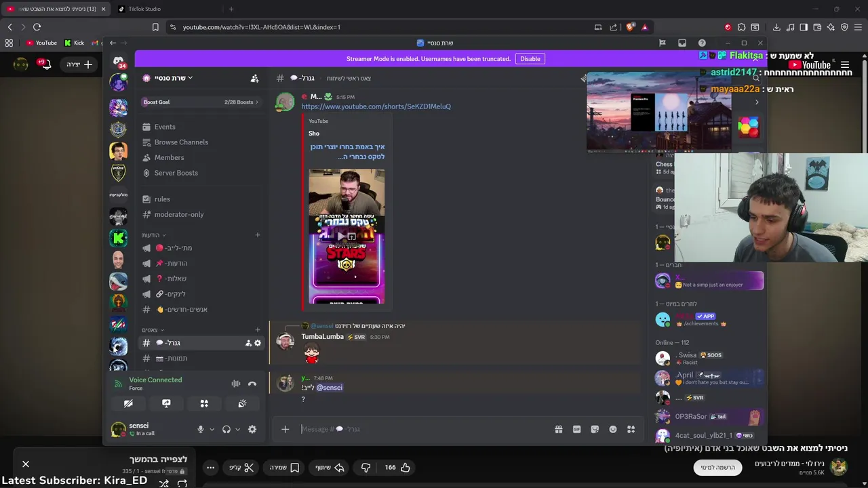868x488 pixels.
Task: Open microphone input device options arrow
Action: pos(212,429)
